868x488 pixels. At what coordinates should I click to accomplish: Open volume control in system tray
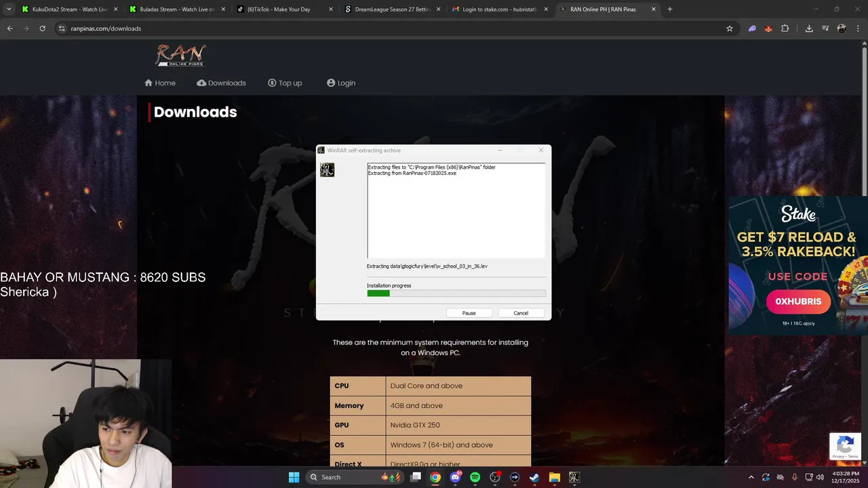coord(821,477)
